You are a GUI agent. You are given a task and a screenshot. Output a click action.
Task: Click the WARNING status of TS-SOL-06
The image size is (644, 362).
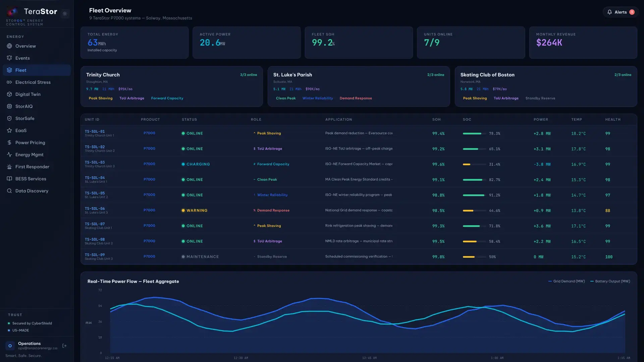pyautogui.click(x=195, y=210)
